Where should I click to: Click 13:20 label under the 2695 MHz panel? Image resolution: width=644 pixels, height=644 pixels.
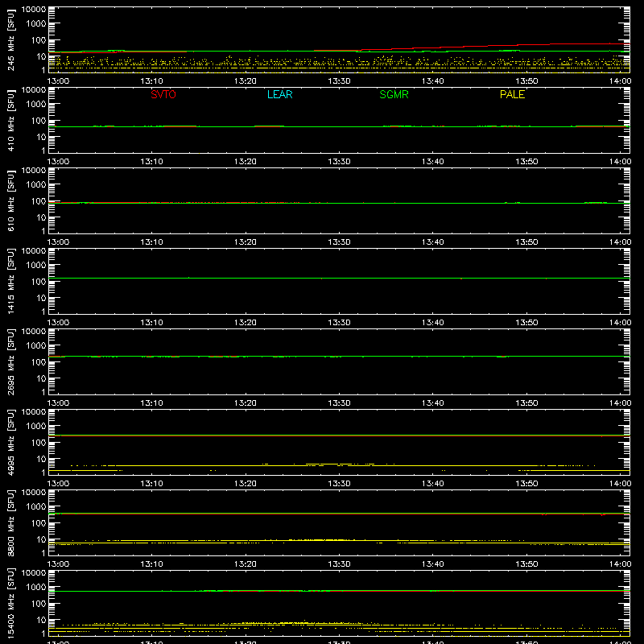[246, 403]
